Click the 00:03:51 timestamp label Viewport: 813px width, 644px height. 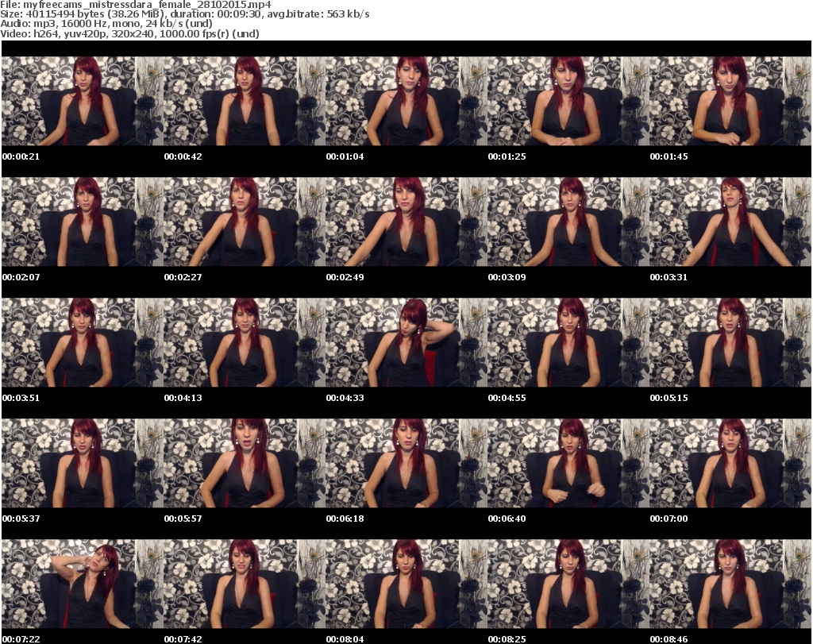[x=21, y=398]
